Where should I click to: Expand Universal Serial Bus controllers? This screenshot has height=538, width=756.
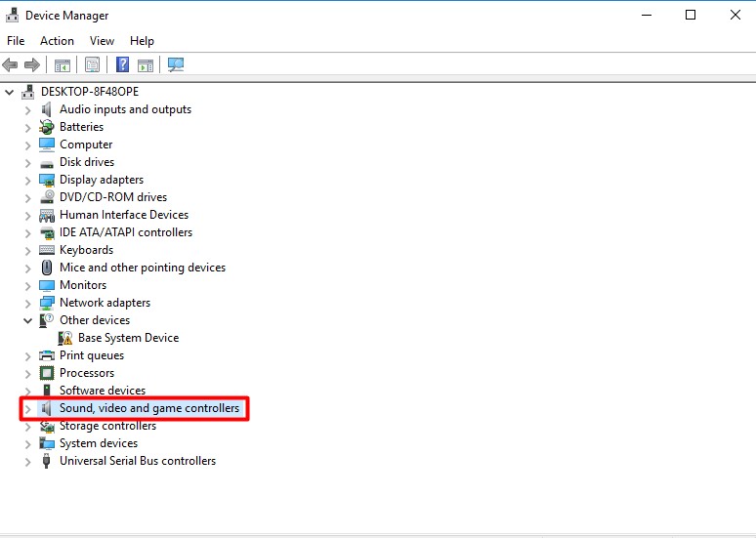point(28,462)
